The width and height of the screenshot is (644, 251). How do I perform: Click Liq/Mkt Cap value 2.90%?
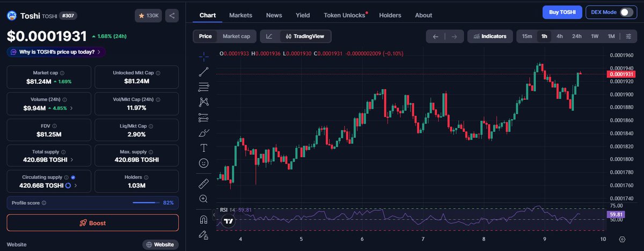(x=136, y=134)
